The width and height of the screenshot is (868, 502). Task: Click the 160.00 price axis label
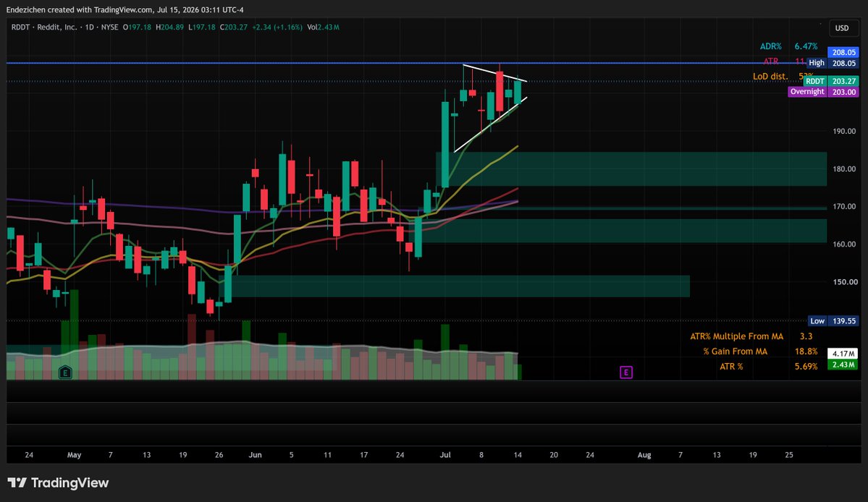coord(844,244)
